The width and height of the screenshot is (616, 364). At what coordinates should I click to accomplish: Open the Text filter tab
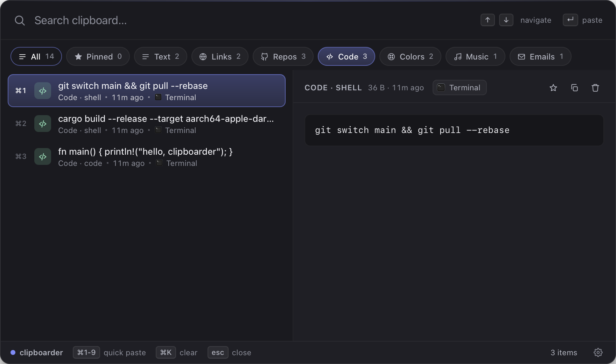161,56
